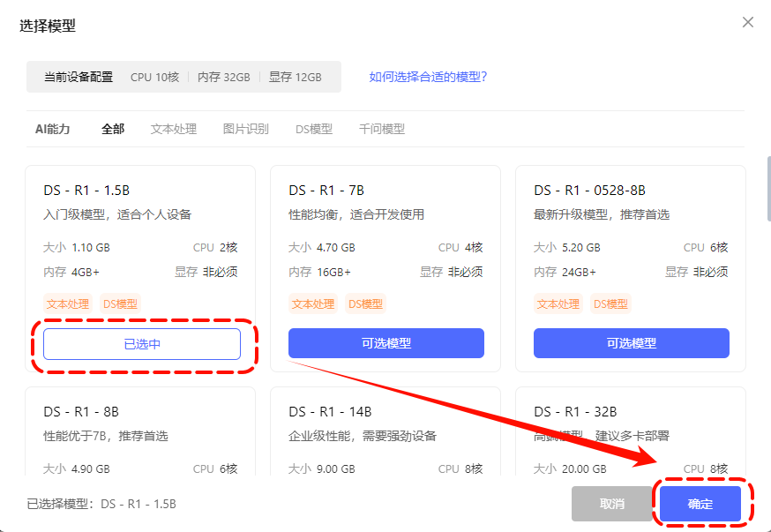Click the DS模型 tag on DS - R1 - 1.5B
771x532 pixels.
(x=121, y=303)
